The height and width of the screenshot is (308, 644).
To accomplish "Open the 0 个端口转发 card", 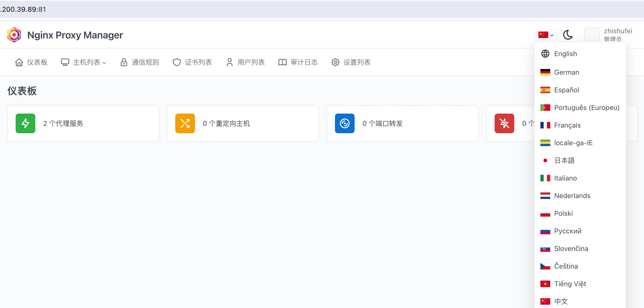I will (403, 123).
